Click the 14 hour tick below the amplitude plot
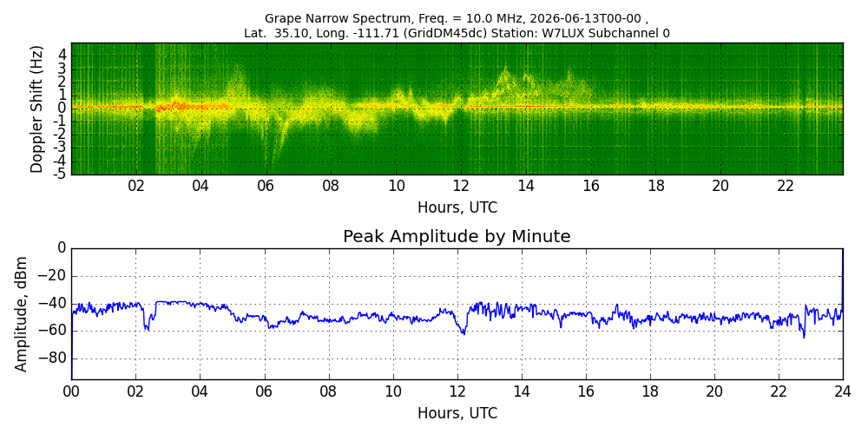 (x=522, y=391)
